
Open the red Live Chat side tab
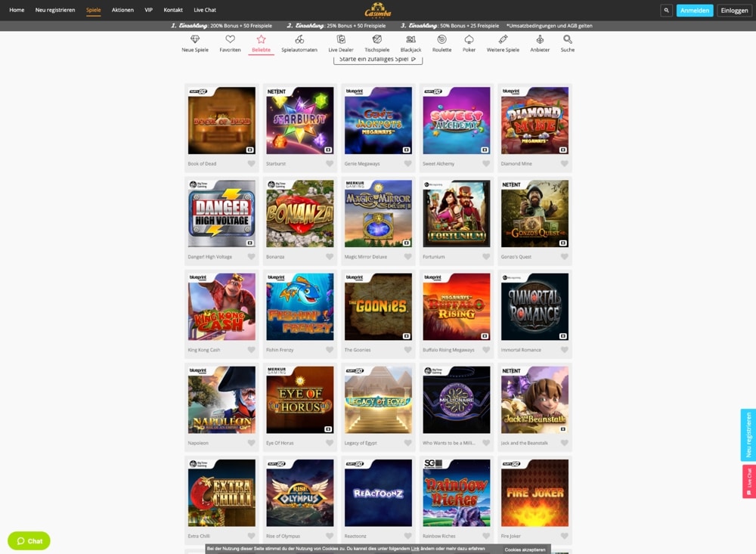pyautogui.click(x=748, y=481)
